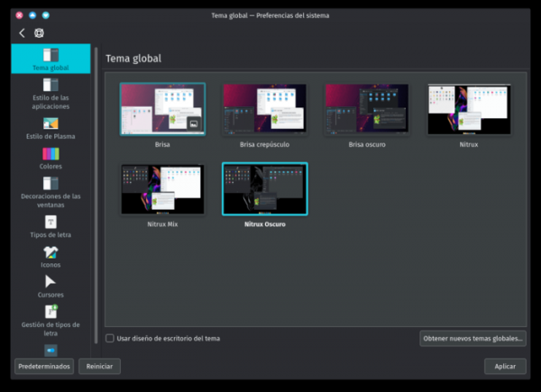Open the Cursores settings section

[50, 287]
